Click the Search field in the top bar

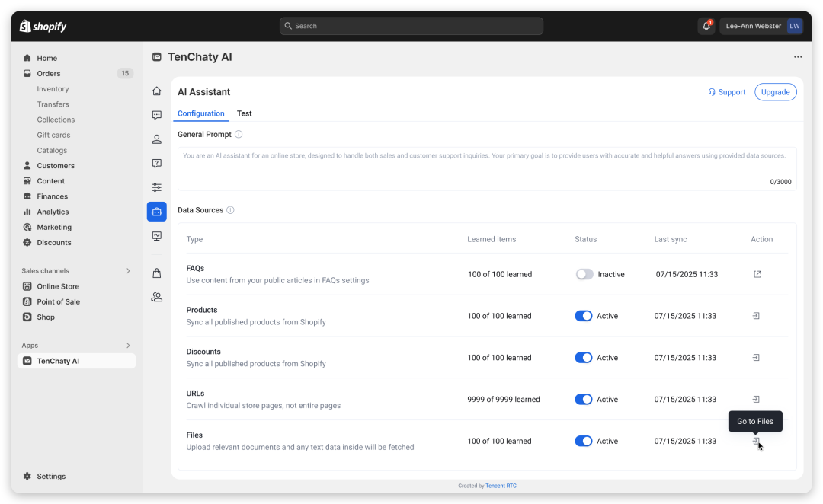[411, 26]
